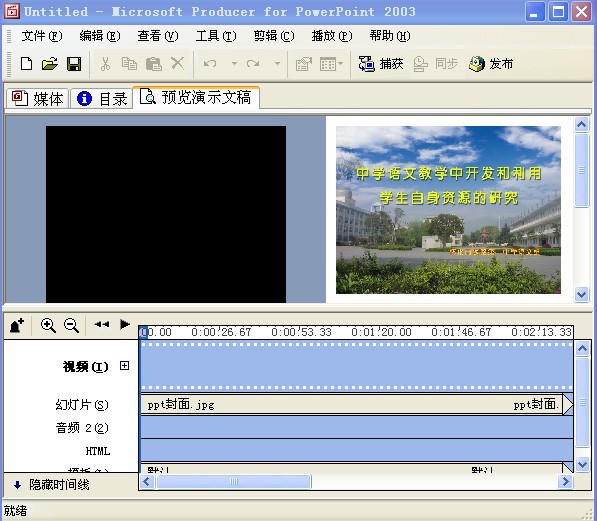Click the timeline vertical scroll up arrow
Viewport: 597px width, 521px height.
tap(583, 348)
